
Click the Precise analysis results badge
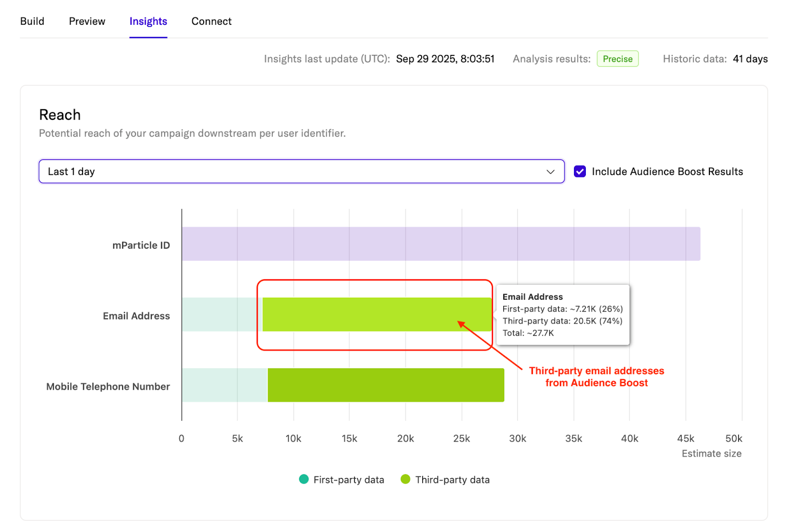click(x=617, y=59)
